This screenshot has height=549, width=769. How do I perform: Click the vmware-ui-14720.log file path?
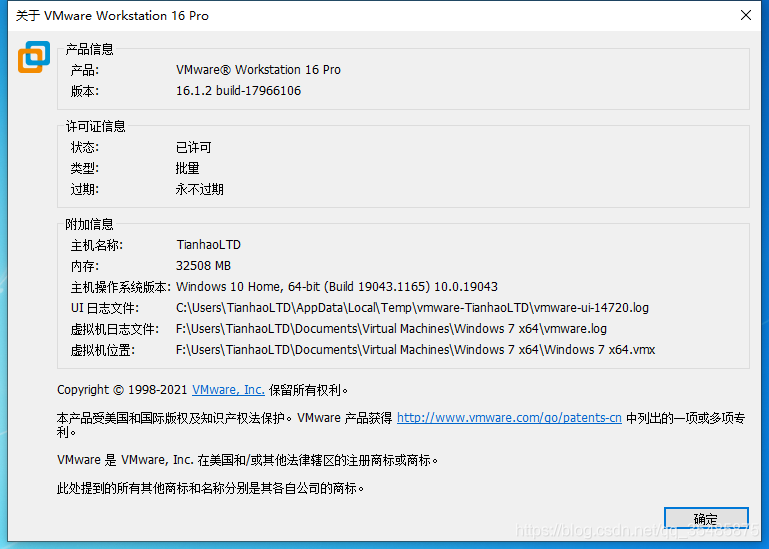[412, 308]
